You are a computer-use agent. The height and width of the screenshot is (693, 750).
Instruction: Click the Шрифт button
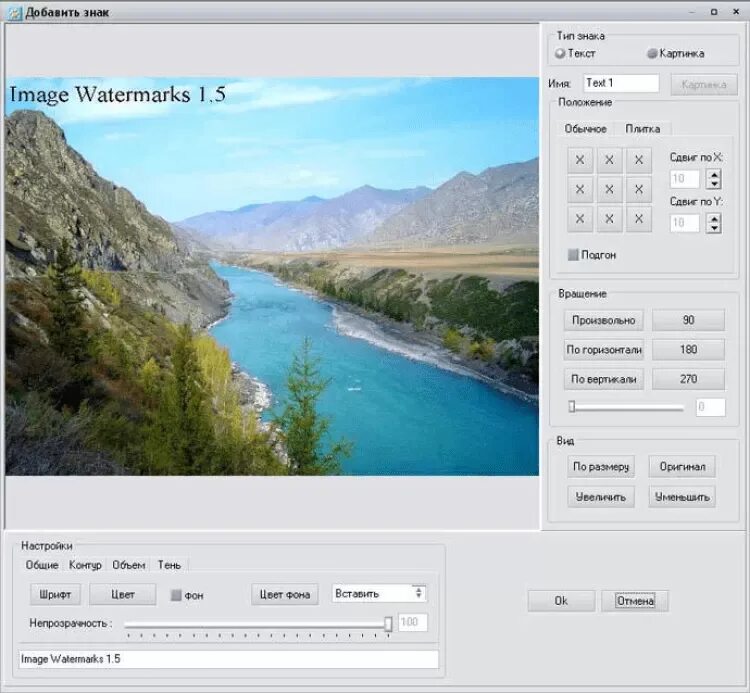[55, 594]
